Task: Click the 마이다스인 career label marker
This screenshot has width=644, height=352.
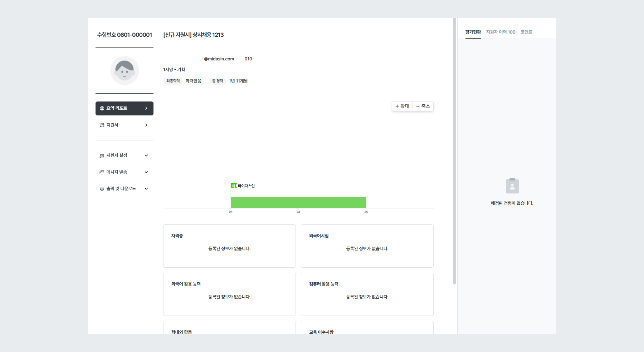Action: (243, 186)
